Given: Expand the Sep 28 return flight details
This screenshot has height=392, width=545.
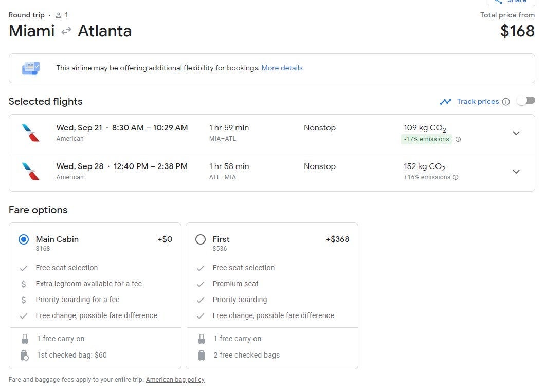Looking at the screenshot, I should pos(516,172).
